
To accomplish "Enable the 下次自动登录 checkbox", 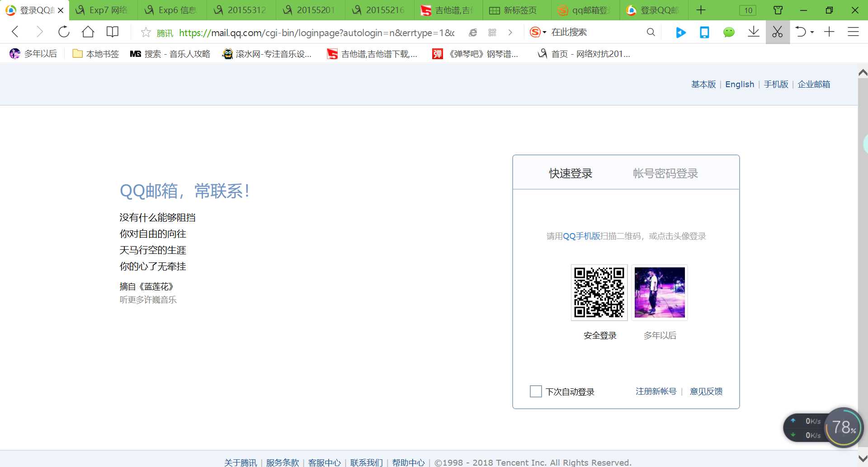I will (x=536, y=392).
